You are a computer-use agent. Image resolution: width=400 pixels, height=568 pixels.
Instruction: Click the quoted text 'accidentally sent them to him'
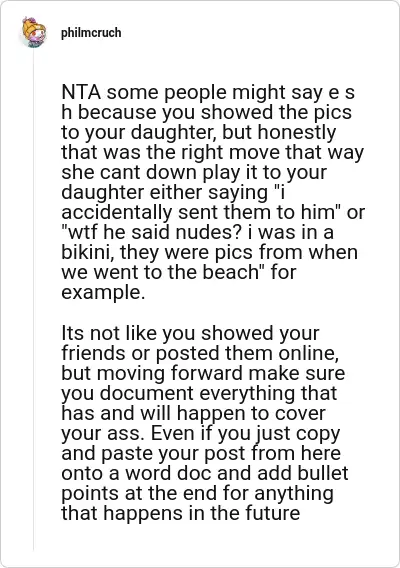[x=198, y=213]
